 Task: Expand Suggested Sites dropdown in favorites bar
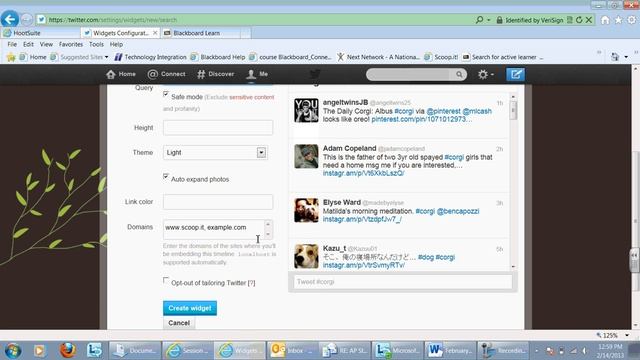107,57
